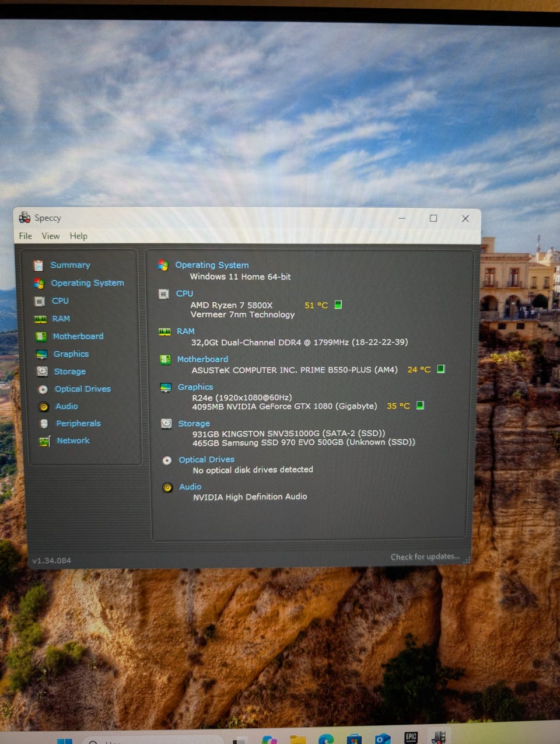The height and width of the screenshot is (744, 560).
Task: Open the Graphics heading in the summary
Action: point(195,387)
